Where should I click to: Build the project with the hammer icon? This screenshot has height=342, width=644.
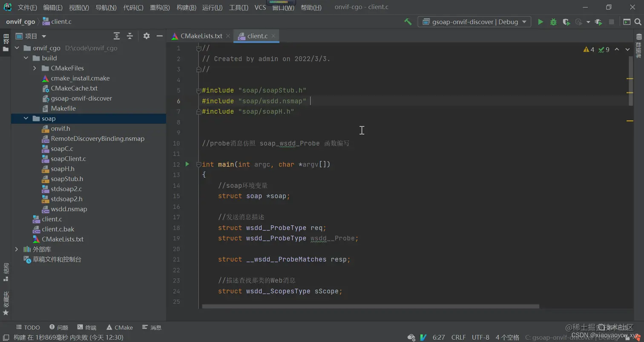coord(408,22)
